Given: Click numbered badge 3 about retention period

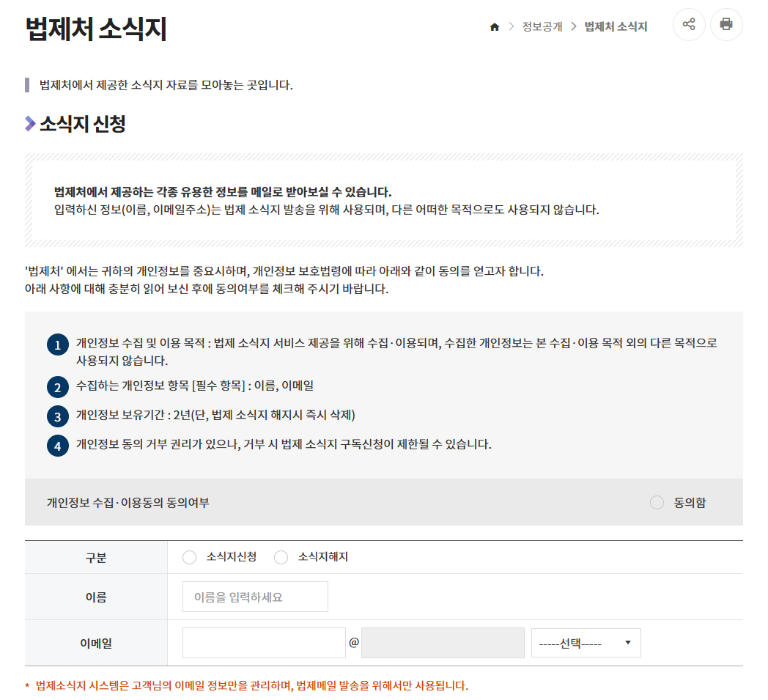Looking at the screenshot, I should pyautogui.click(x=57, y=415).
